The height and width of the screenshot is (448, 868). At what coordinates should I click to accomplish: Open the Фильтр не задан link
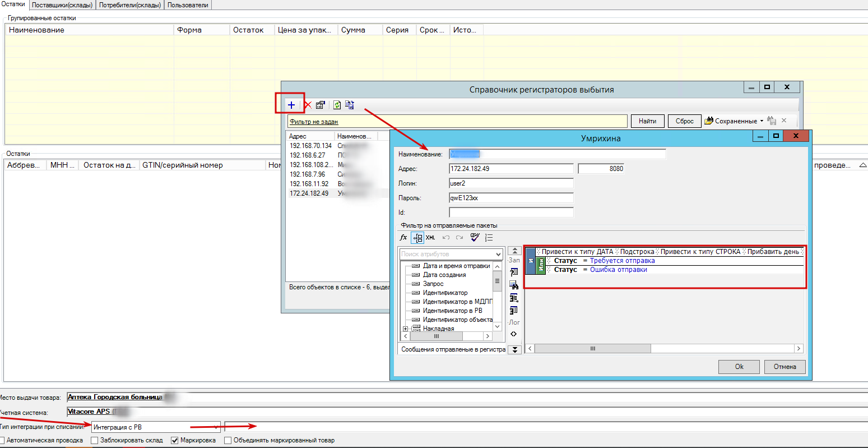point(314,122)
